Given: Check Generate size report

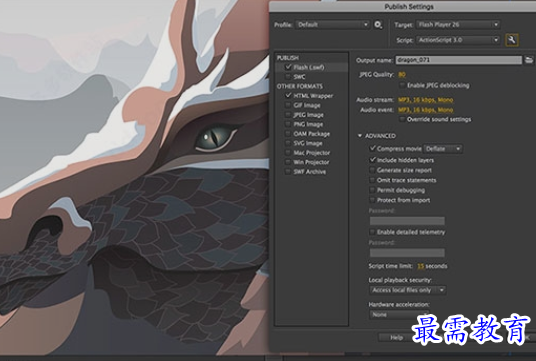Looking at the screenshot, I should click(x=373, y=170).
